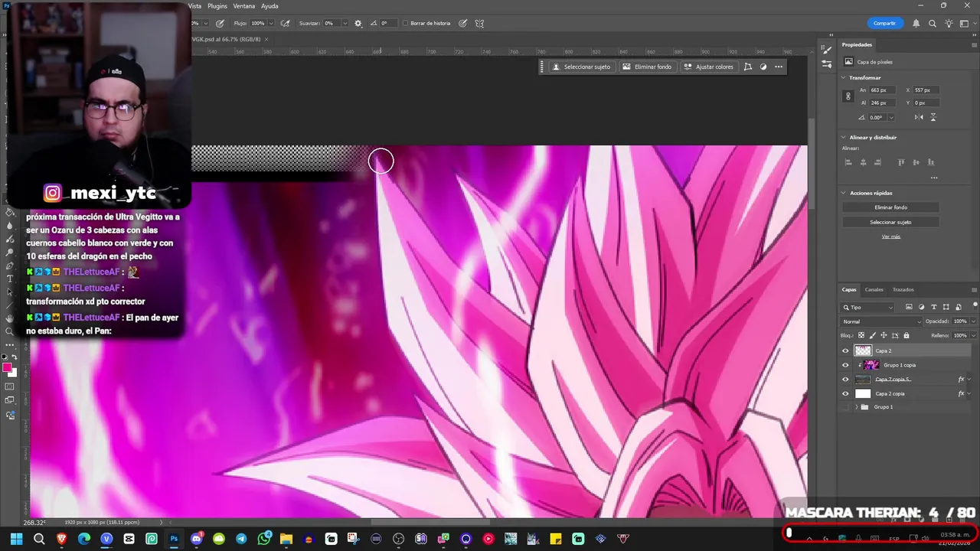Align right edges icon
Screen dimensions: 980x551
tap(877, 162)
